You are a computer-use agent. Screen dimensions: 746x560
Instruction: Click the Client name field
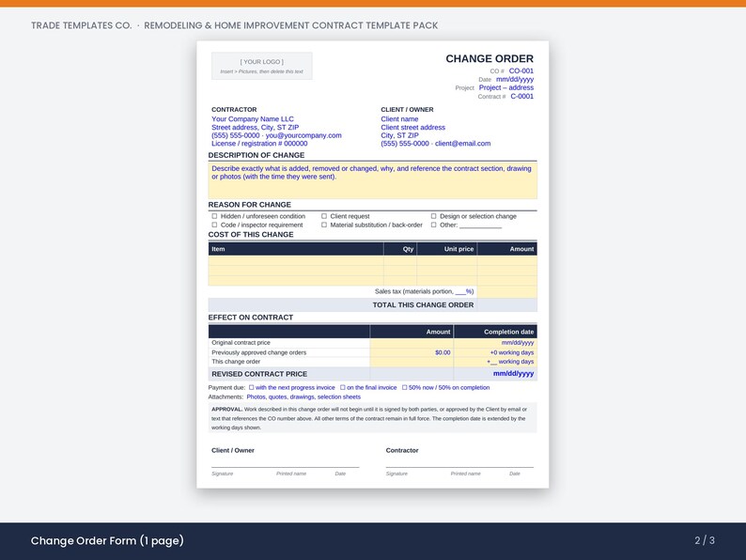click(x=399, y=119)
